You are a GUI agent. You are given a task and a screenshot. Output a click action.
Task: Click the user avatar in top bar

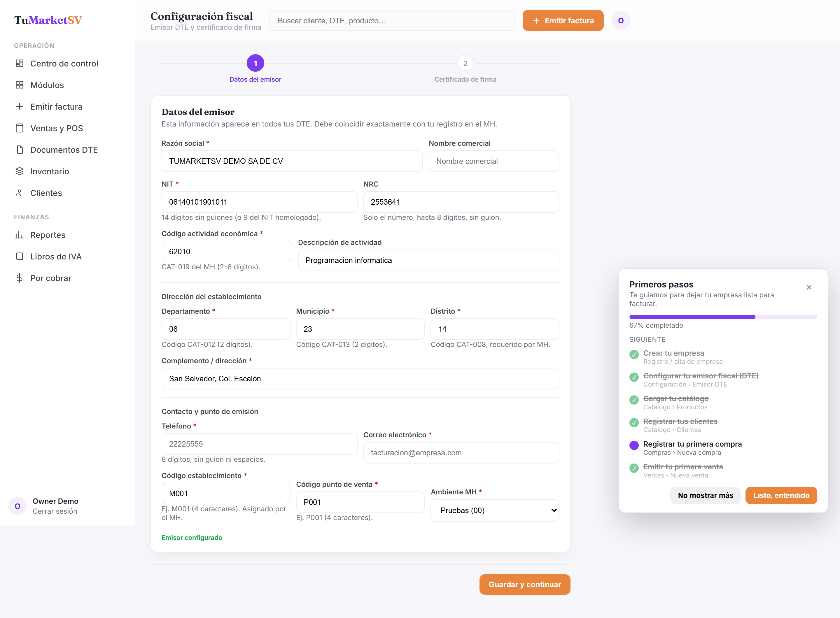point(621,21)
